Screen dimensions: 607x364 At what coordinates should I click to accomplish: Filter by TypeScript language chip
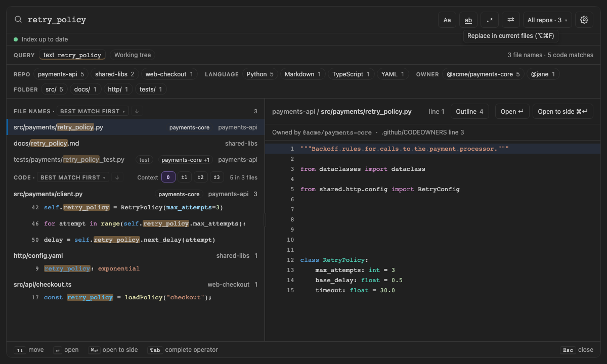click(x=351, y=74)
